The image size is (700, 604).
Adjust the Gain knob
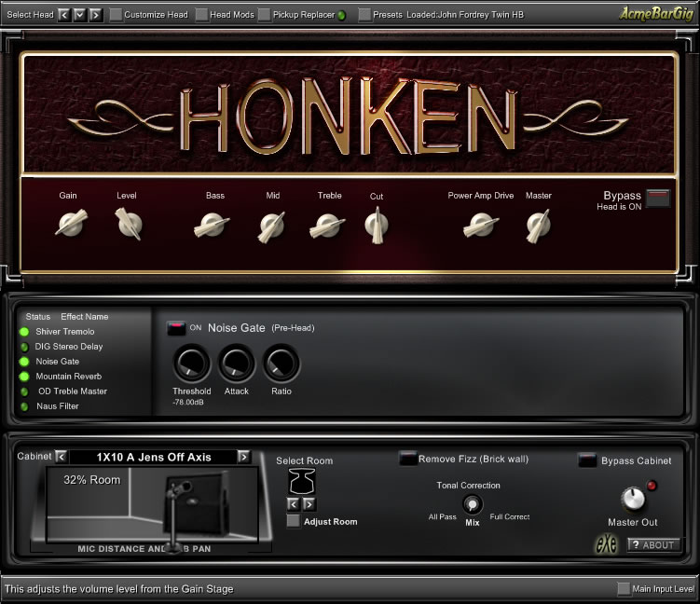click(71, 223)
